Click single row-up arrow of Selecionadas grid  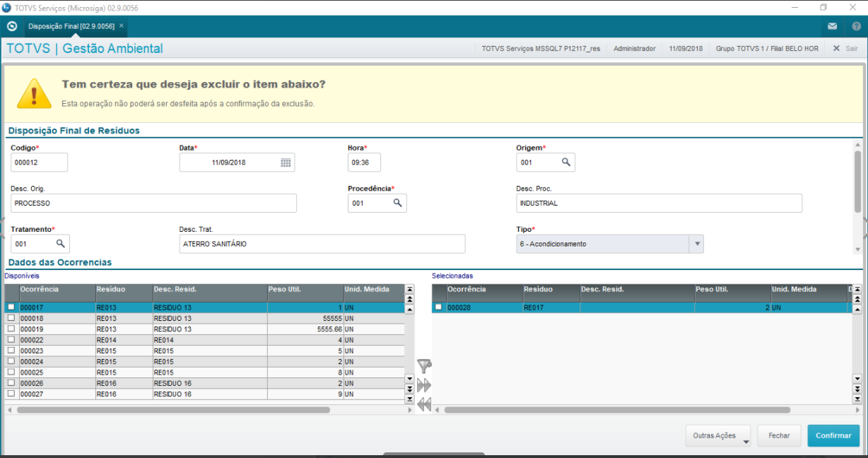click(857, 310)
